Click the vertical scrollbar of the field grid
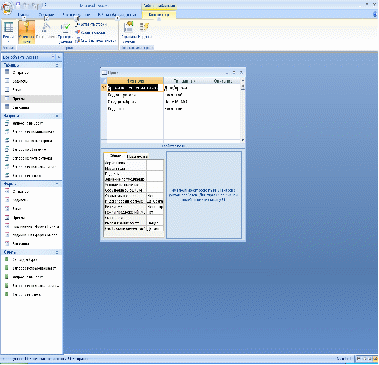This screenshot has height=365, width=379. 243,110
